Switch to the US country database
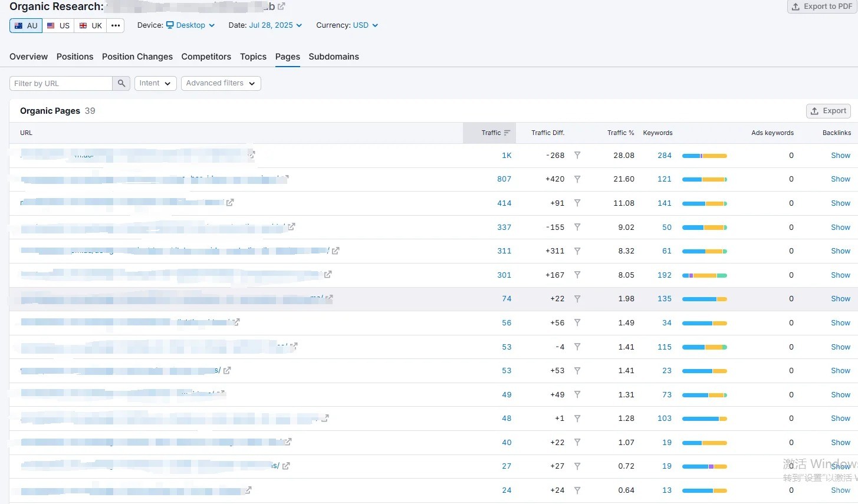The image size is (858, 504). point(58,25)
